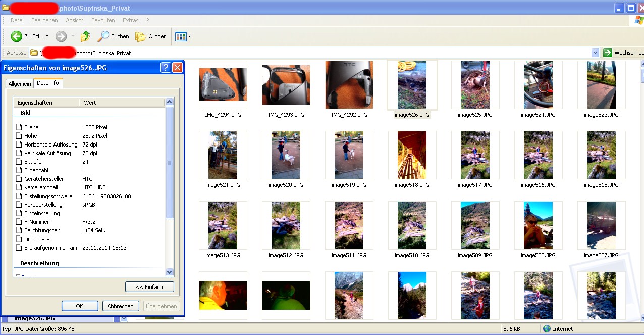Open the view mode dropdown arrow

pos(189,36)
